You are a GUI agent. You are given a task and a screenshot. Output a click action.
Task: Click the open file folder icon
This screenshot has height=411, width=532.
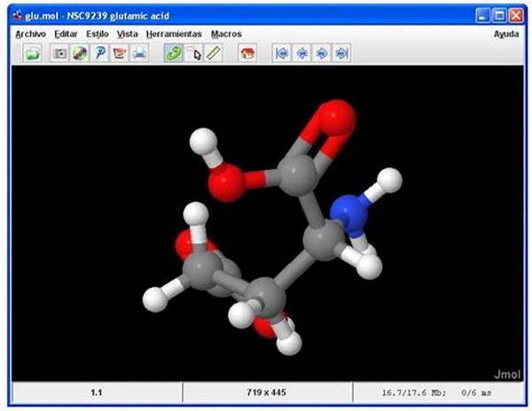33,54
